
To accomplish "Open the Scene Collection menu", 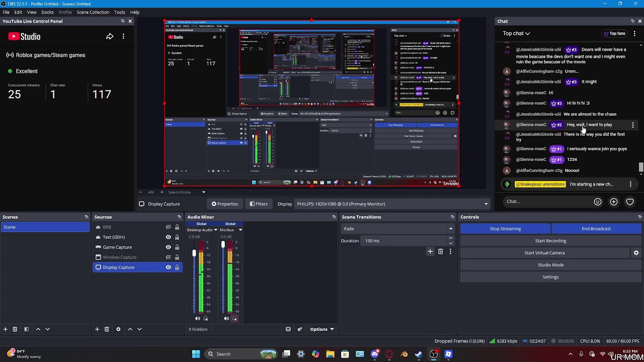I will (93, 12).
